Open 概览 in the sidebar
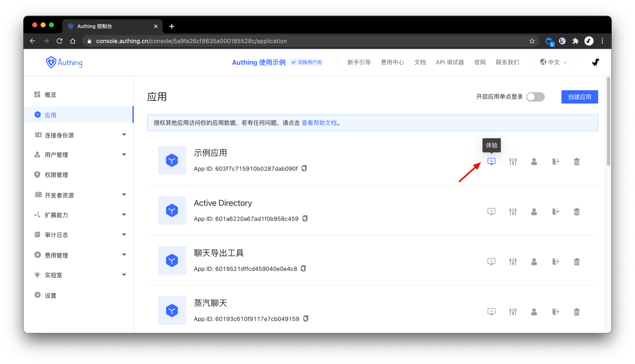The image size is (635, 364). point(51,95)
